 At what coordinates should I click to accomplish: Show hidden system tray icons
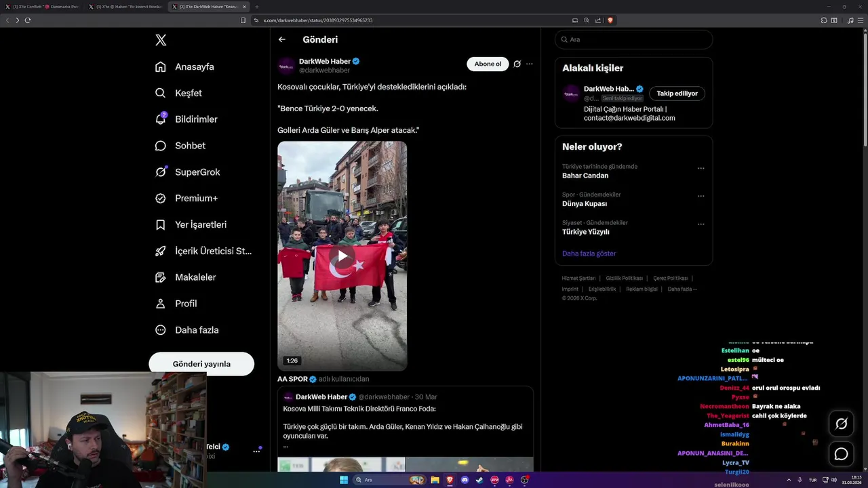[788, 480]
